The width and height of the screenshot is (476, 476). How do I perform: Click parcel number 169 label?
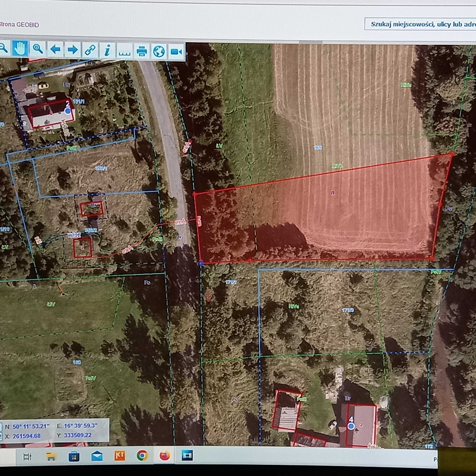pos(318,148)
